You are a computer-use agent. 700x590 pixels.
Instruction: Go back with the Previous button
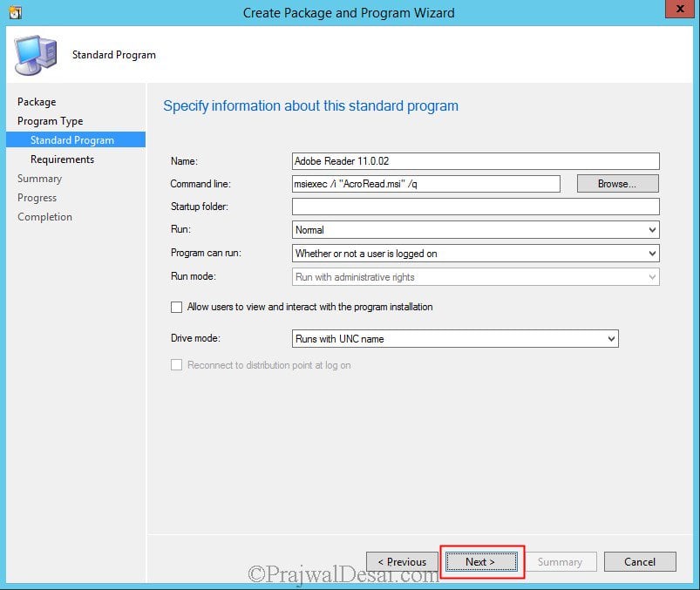[402, 561]
